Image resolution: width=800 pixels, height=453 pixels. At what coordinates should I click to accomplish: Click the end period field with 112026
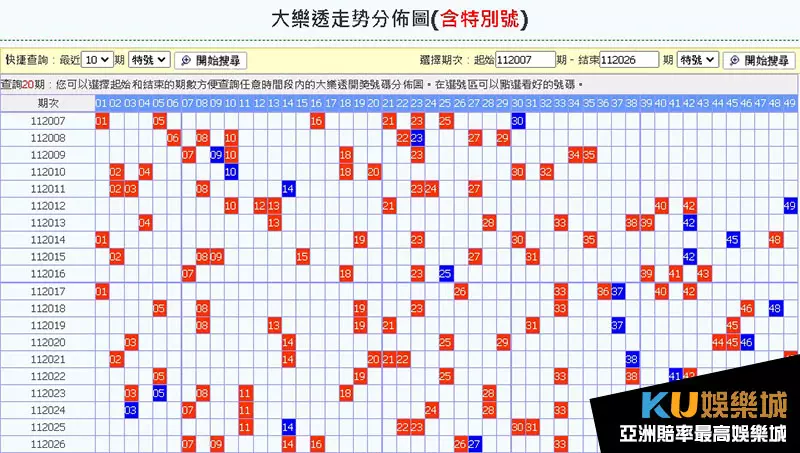(x=629, y=60)
